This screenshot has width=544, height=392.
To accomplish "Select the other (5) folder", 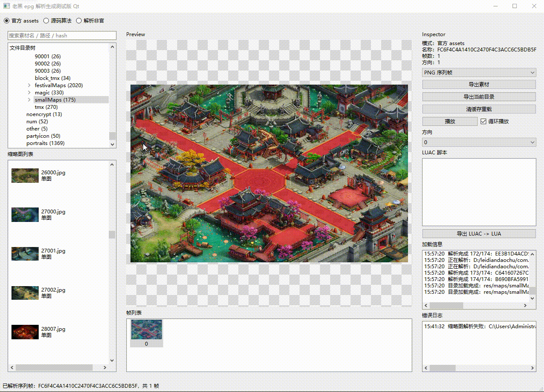I will (37, 129).
